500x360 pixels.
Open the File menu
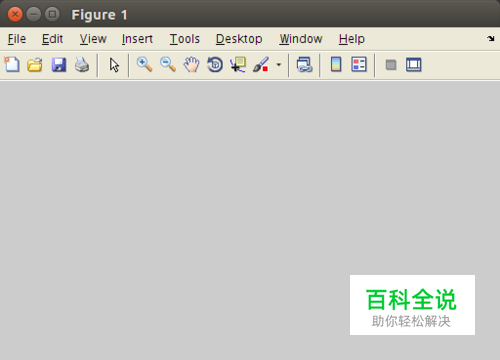tap(17, 39)
